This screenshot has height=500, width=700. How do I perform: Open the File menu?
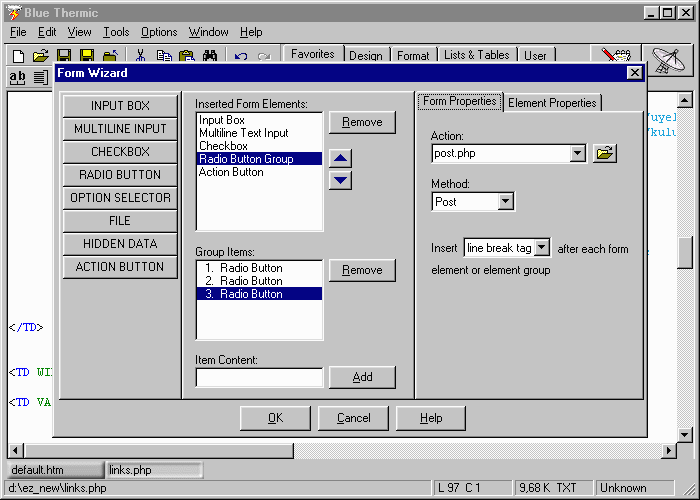(18, 32)
